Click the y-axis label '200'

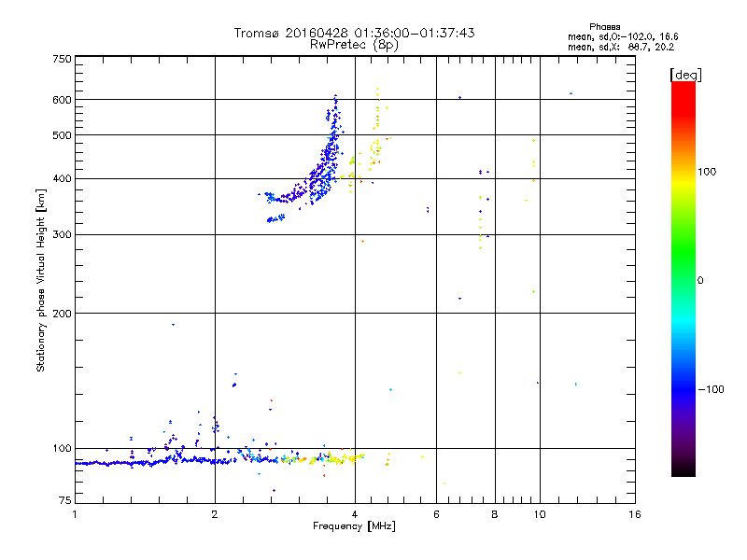[x=62, y=314]
